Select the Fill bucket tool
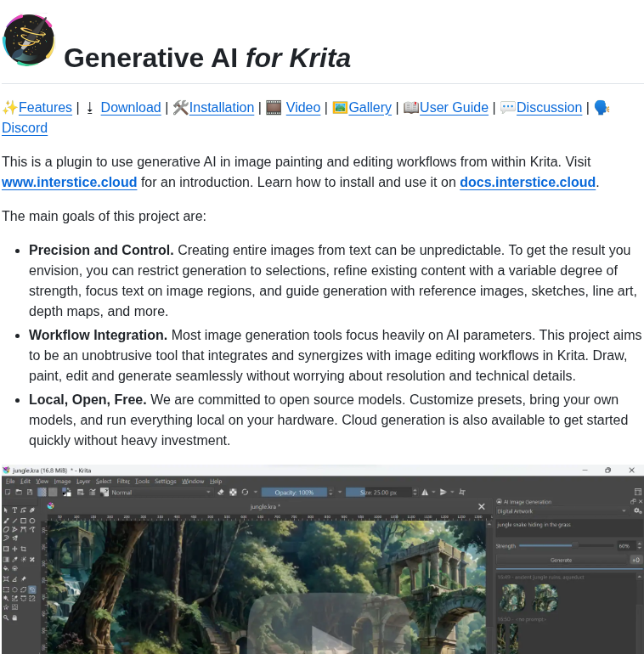 coord(6,568)
